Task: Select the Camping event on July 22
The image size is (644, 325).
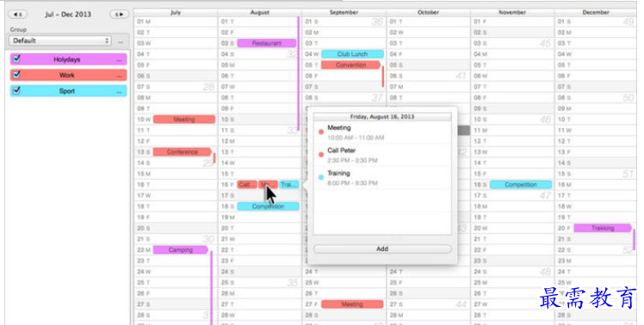Action: pyautogui.click(x=181, y=250)
